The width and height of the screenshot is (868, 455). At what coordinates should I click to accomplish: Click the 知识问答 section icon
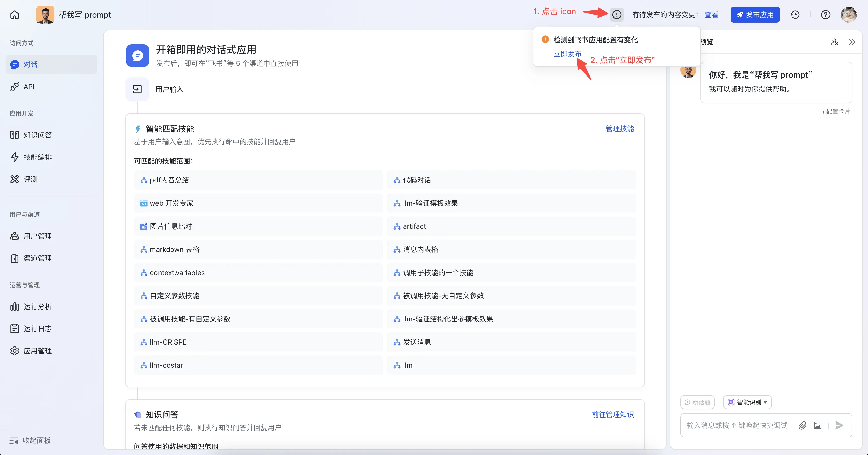[x=138, y=414]
